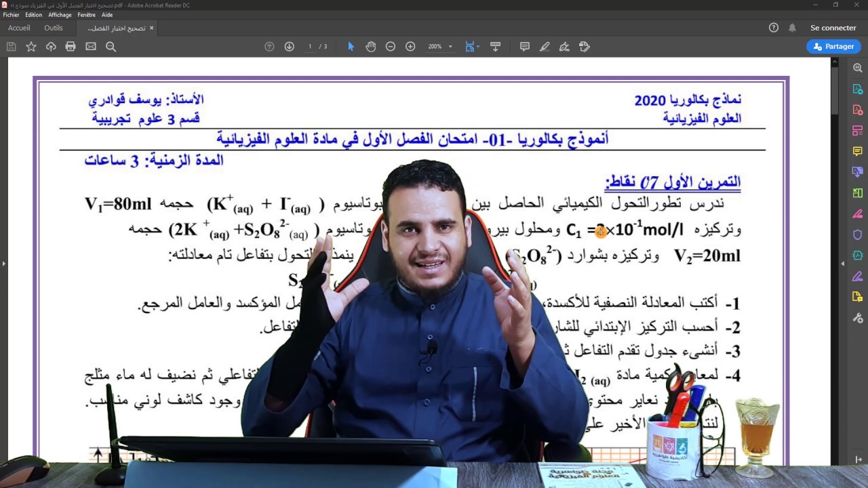This screenshot has height=488, width=868.
Task: Open the sign document tool
Action: click(564, 47)
